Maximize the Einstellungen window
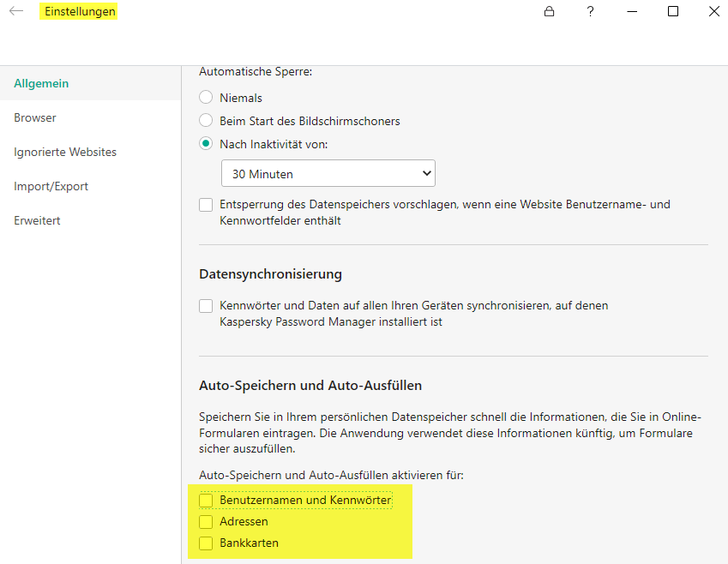 click(673, 12)
